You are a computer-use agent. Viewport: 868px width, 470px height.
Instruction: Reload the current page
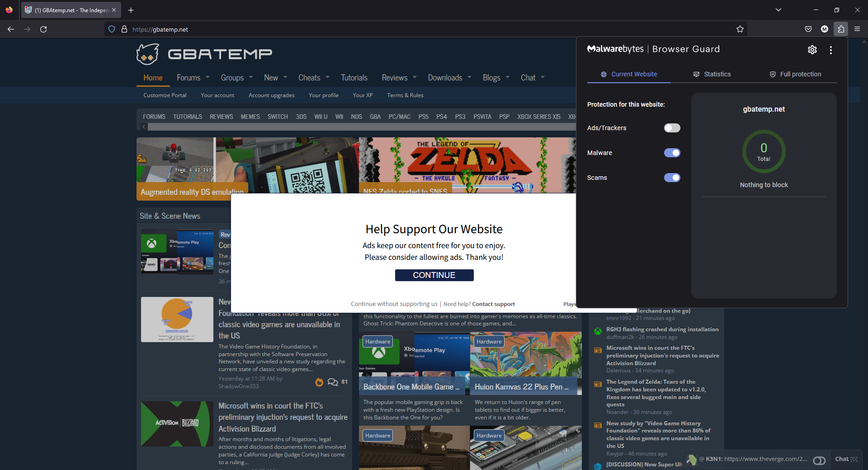[x=43, y=29]
